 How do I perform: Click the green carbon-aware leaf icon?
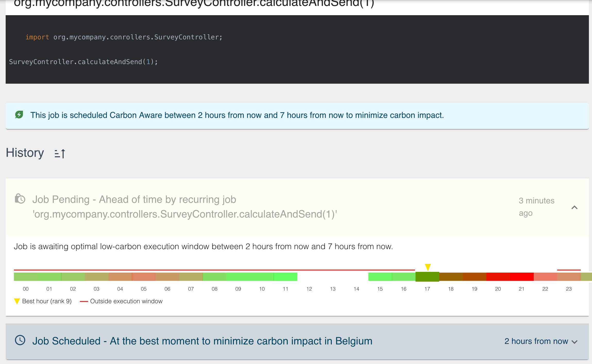pyautogui.click(x=19, y=115)
